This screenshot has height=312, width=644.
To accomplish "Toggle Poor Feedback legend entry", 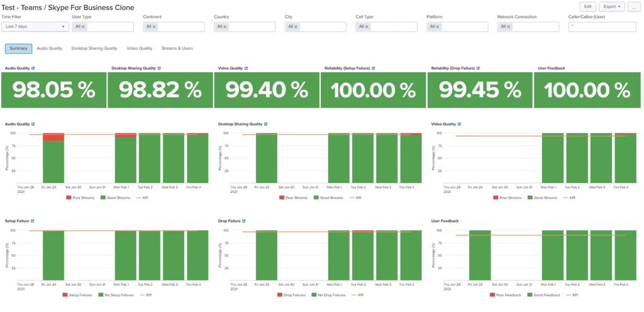I will 506,295.
